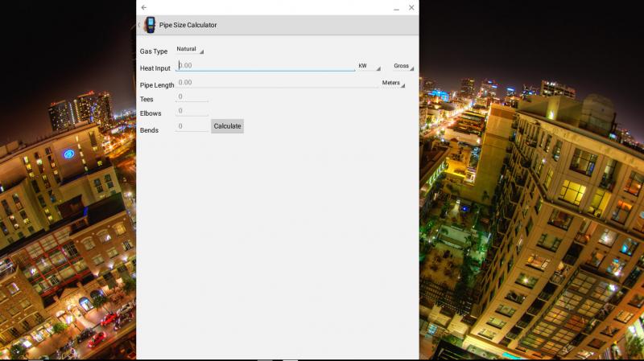
Task: Minimize the Pipe Size Calculator window
Action: [396, 8]
